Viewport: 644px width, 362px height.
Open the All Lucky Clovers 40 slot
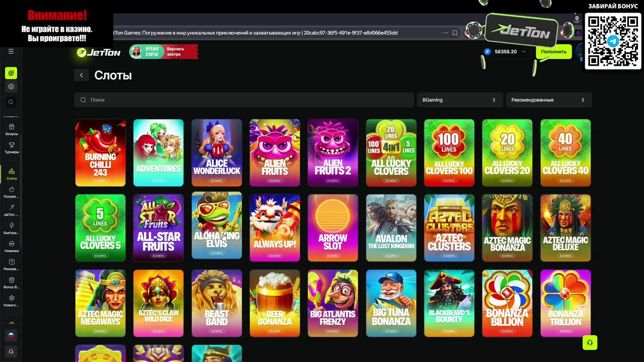pos(566,153)
